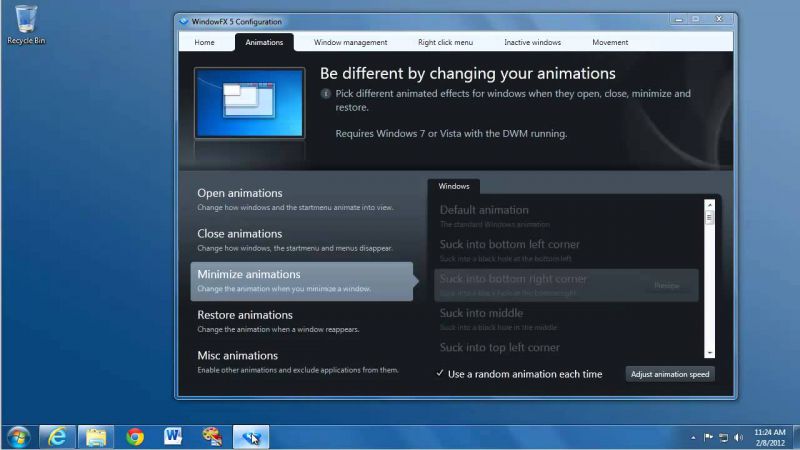Image resolution: width=800 pixels, height=450 pixels.
Task: Open the Action Center flag icon
Action: coord(708,437)
